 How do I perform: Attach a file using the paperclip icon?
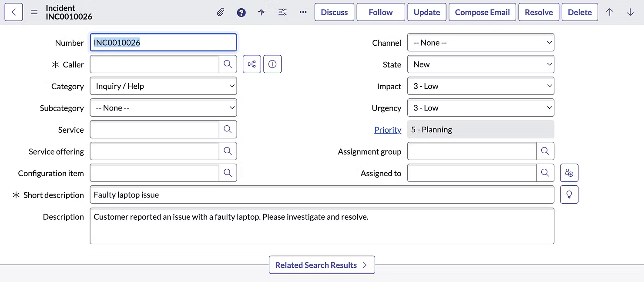(221, 12)
